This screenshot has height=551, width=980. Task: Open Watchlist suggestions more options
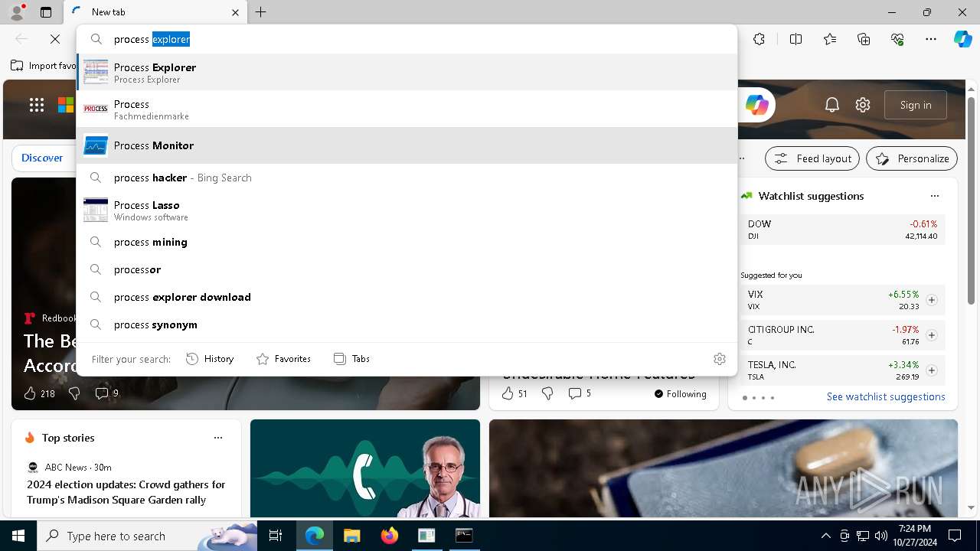click(934, 196)
